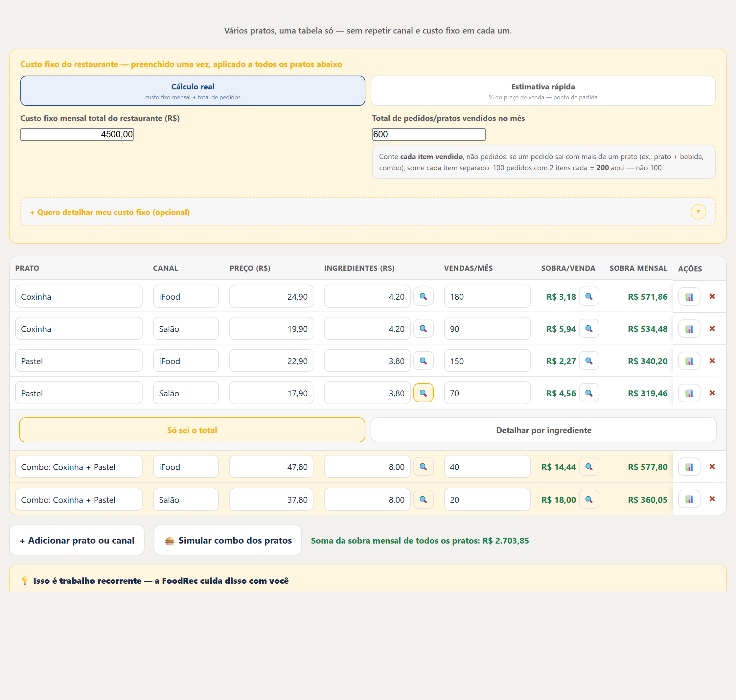Click total Soma da sobra mensal text
The width and height of the screenshot is (736, 700).
(420, 540)
